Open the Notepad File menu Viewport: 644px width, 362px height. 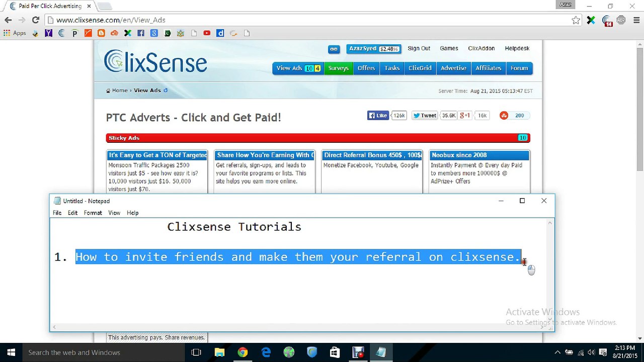tap(57, 213)
